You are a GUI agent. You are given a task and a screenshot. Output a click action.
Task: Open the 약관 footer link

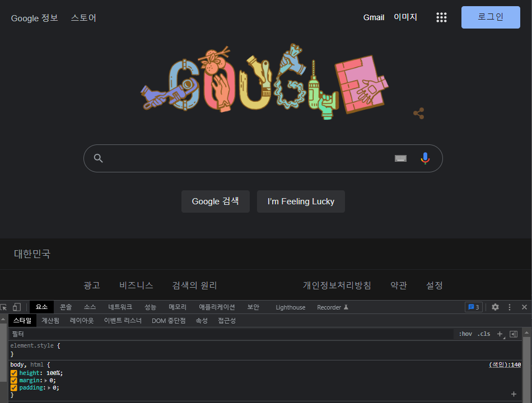[x=399, y=285]
